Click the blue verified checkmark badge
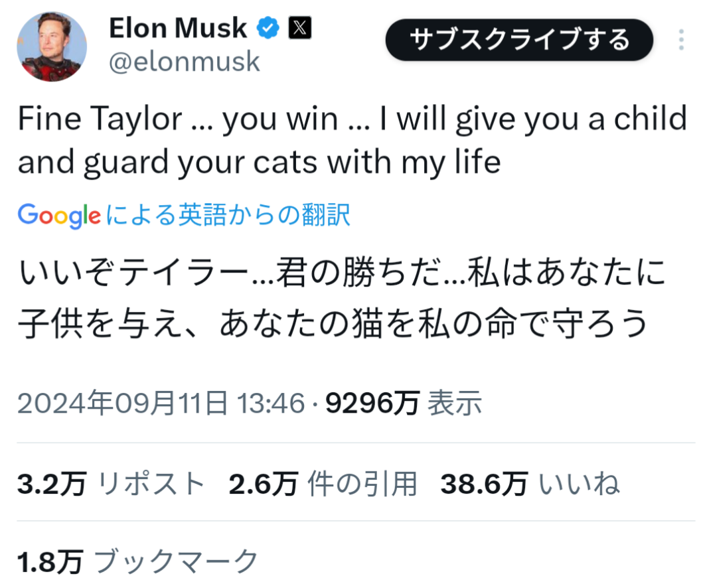This screenshot has height=588, width=701. (x=268, y=28)
